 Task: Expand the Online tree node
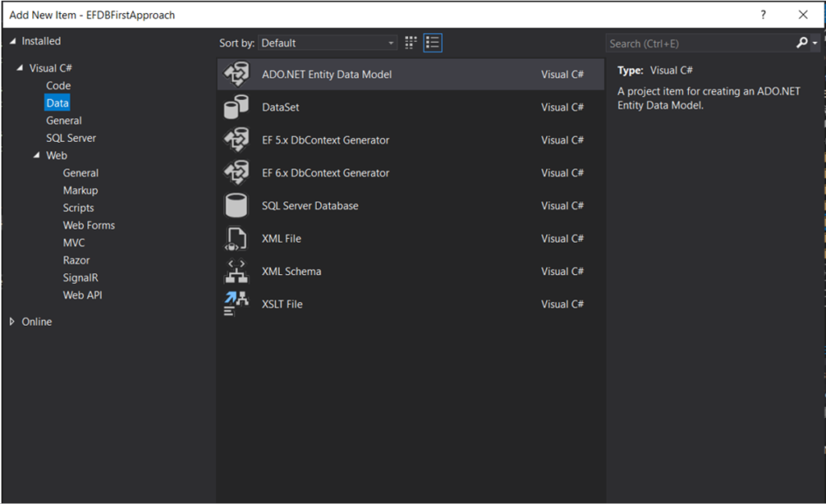coord(11,321)
